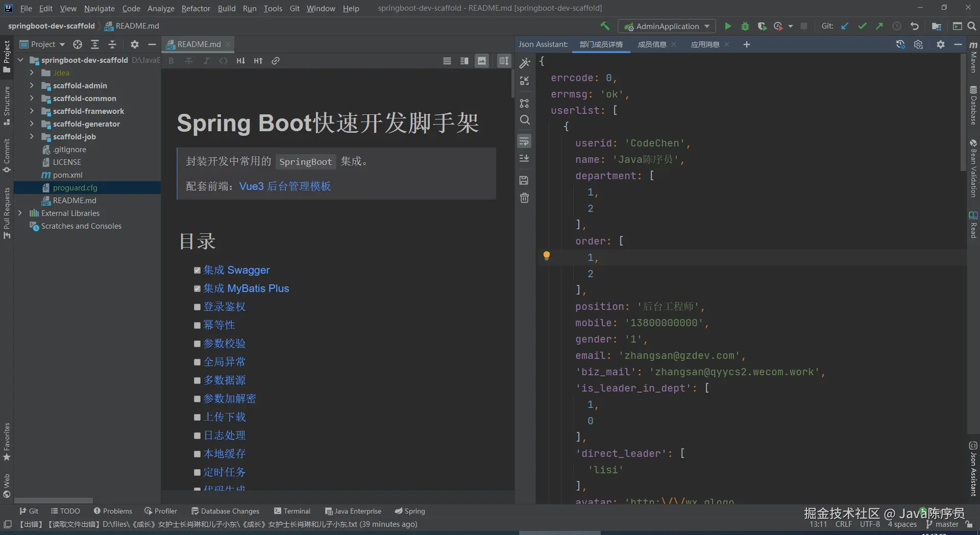Check the 全局异常 checkbox
Screen dimensions: 980x535
tap(197, 362)
